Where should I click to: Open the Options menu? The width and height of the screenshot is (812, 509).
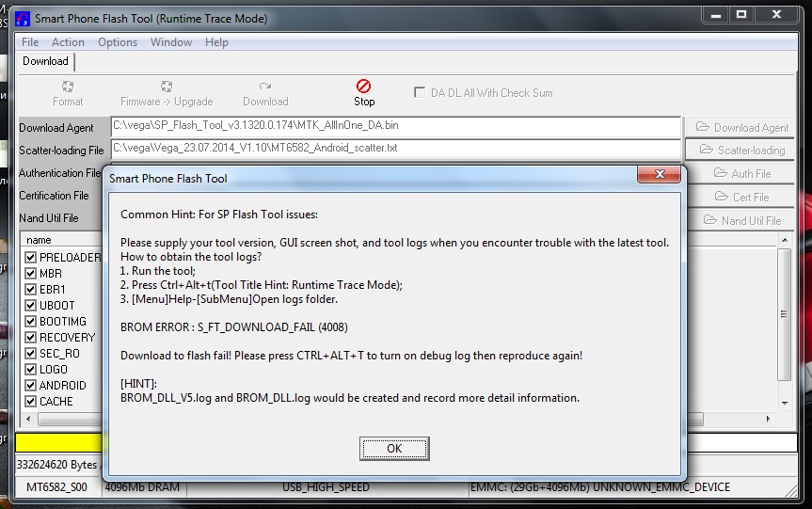[x=118, y=42]
